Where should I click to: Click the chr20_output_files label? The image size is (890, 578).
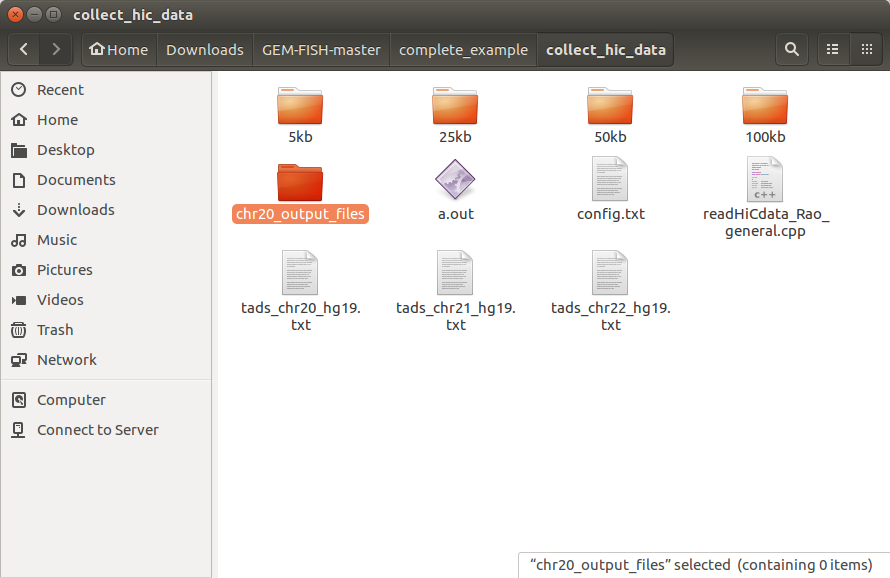pos(300,214)
